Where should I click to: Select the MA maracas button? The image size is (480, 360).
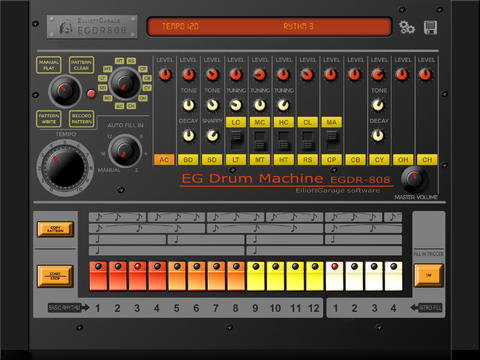(x=331, y=122)
